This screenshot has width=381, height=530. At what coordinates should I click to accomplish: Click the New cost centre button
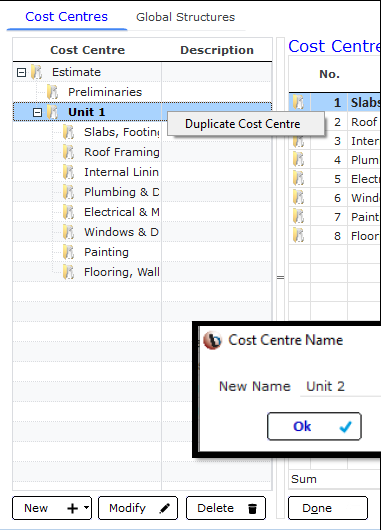[x=52, y=508]
